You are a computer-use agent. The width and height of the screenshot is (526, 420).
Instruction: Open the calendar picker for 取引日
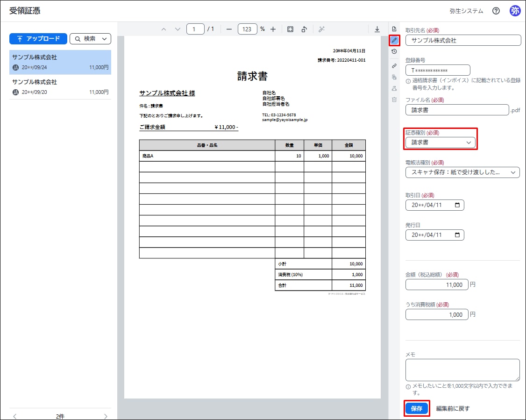pos(457,205)
